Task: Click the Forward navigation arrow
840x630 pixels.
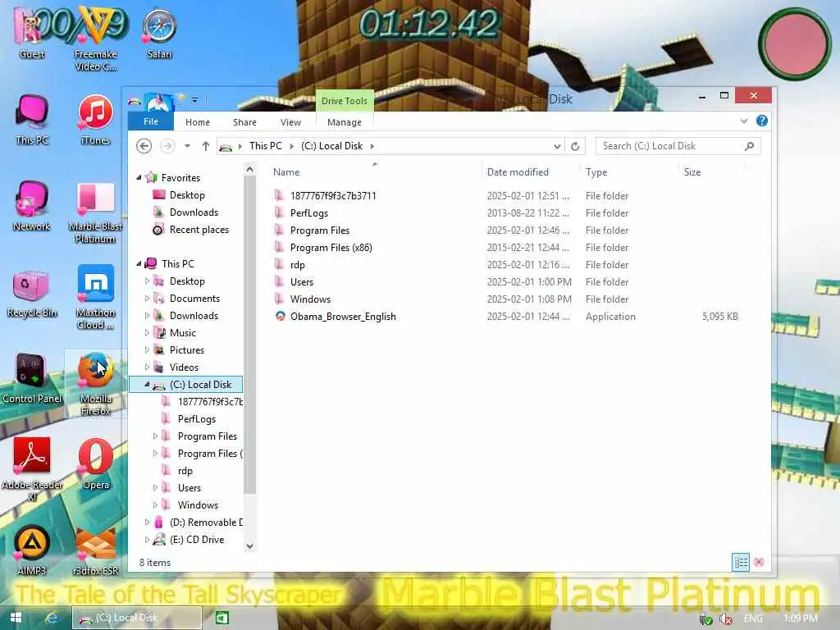Action: pyautogui.click(x=167, y=146)
